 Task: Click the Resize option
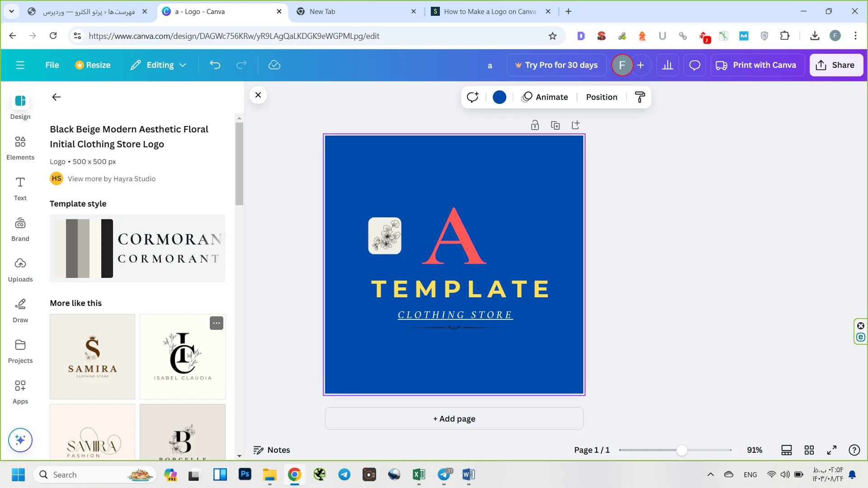[93, 65]
